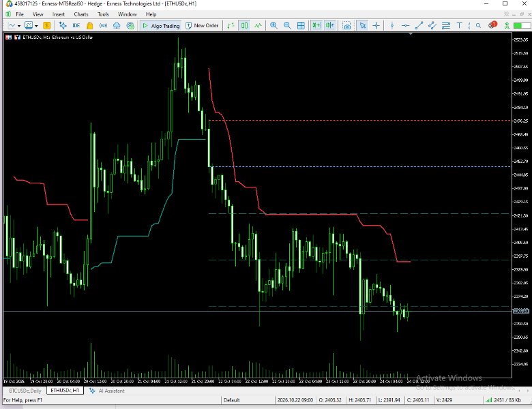Take a chart screenshot with camera icon

coord(346,25)
